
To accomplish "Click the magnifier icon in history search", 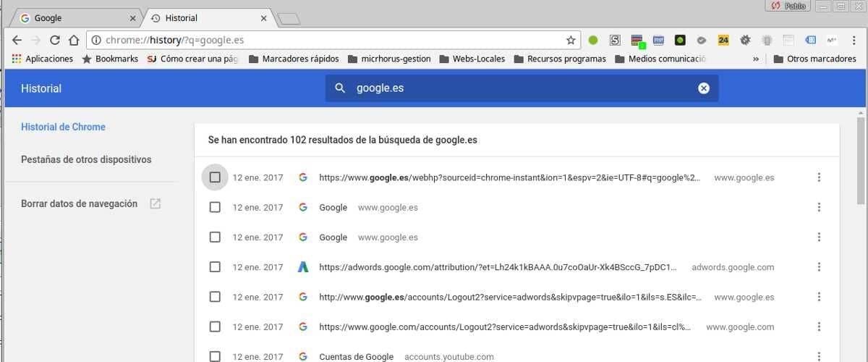I will pyautogui.click(x=340, y=88).
